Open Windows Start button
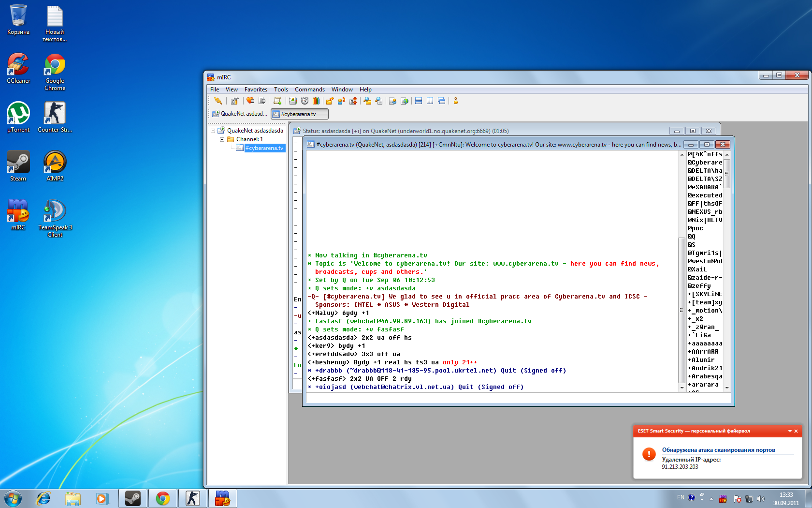The height and width of the screenshot is (508, 812). pos(13,498)
